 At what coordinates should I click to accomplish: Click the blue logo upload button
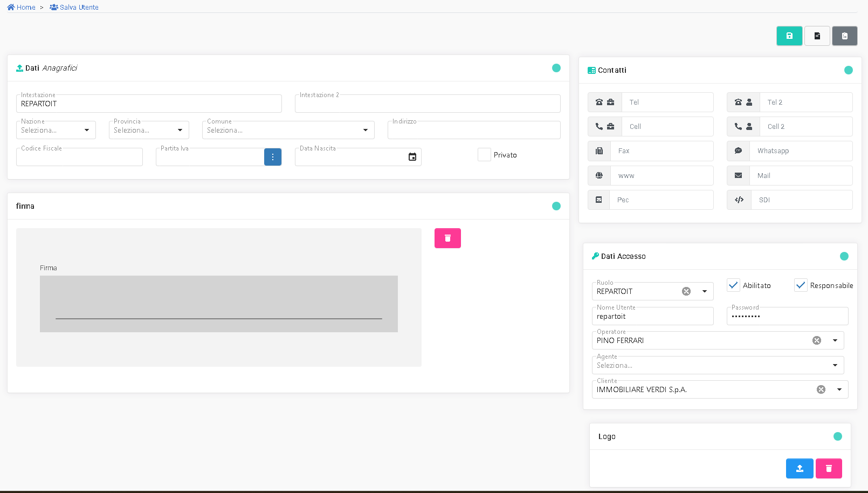click(800, 469)
